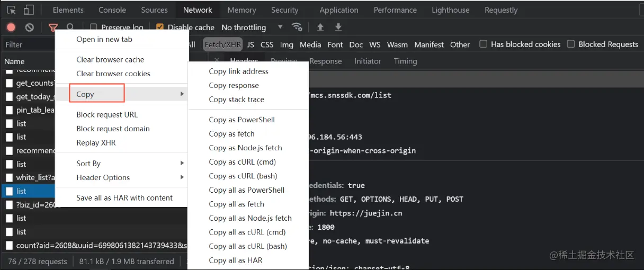Image resolution: width=644 pixels, height=270 pixels.
Task: Click the export HAR download arrow
Action: coord(338,28)
